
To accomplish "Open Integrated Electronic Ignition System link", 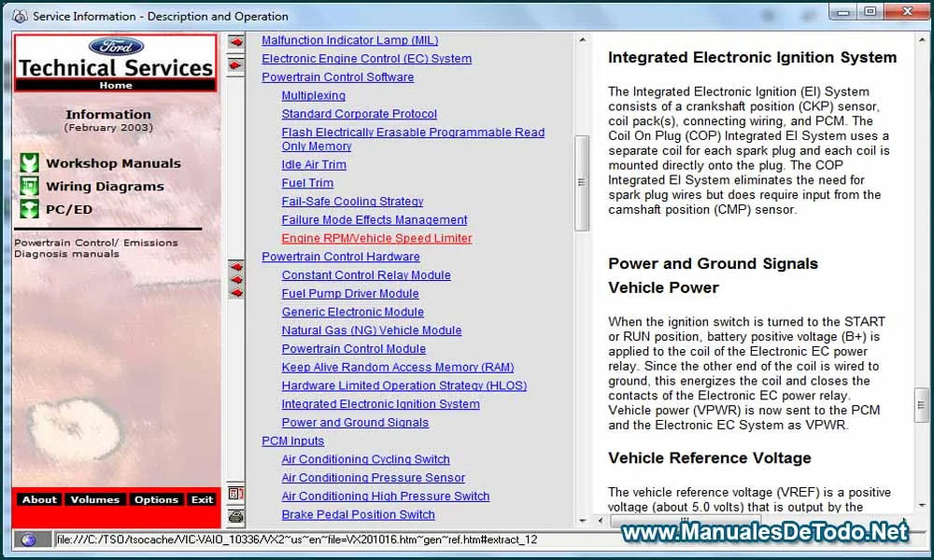I will point(380,404).
